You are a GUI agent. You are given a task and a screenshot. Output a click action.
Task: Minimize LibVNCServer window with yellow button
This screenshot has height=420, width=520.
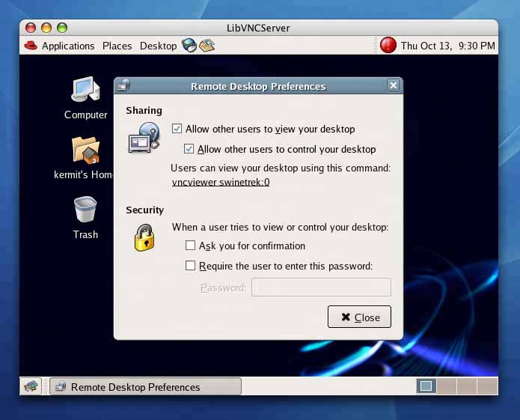coord(46,28)
